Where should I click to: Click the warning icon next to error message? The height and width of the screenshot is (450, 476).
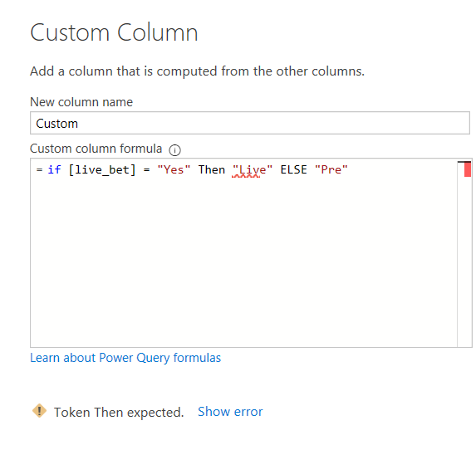coord(40,411)
